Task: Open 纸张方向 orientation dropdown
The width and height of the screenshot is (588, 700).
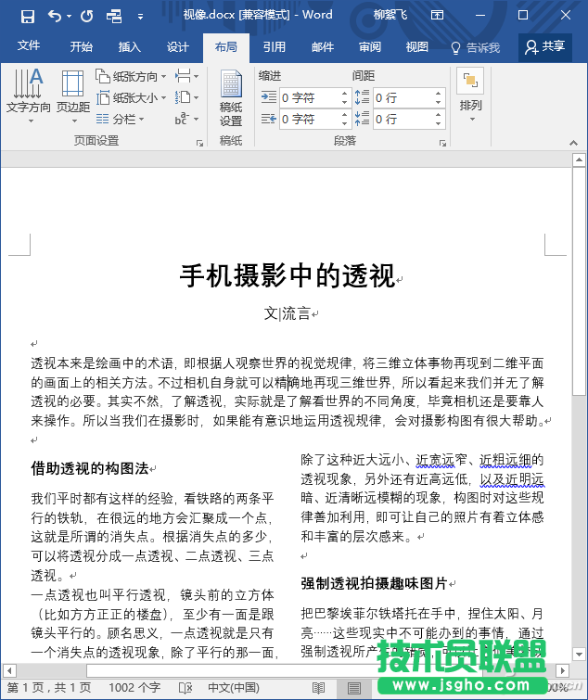Action: (x=132, y=76)
